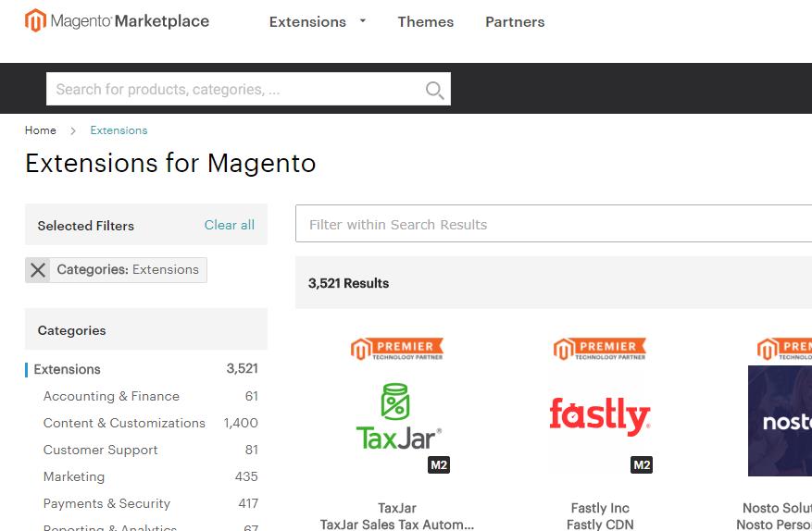Remove the Categories: Extensions filter

(x=38, y=270)
